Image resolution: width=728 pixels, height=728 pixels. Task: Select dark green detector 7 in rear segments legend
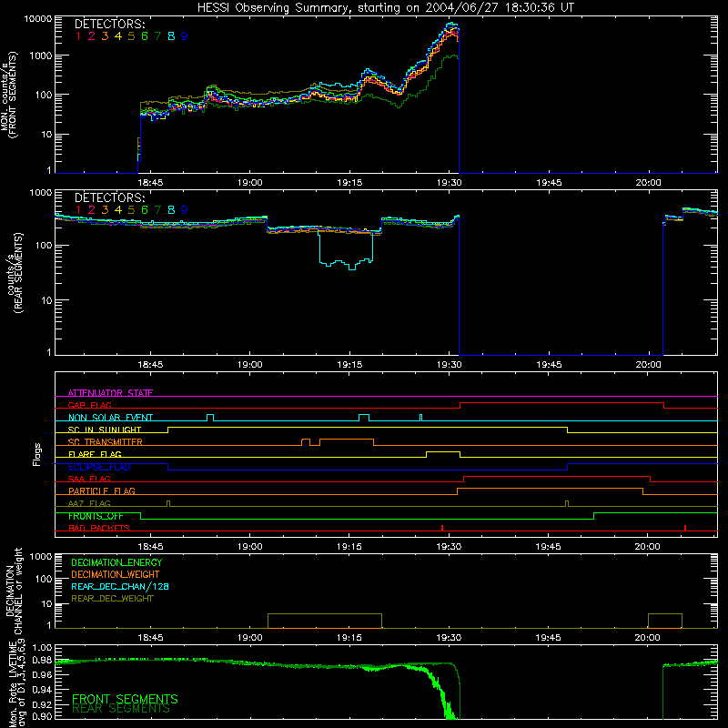157,210
